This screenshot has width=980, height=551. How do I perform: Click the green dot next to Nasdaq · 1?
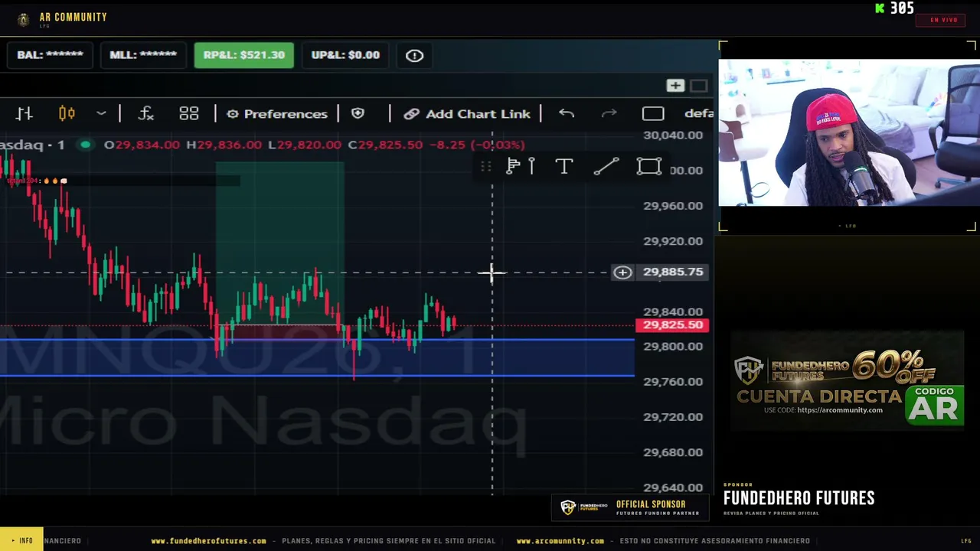coord(86,145)
